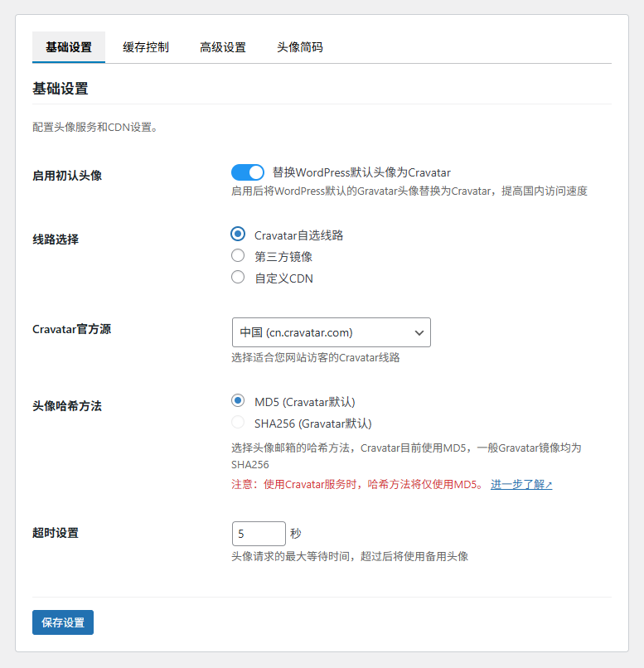The height and width of the screenshot is (668, 644).
Task: Choose SHA256 (Gravatar默认) hash method
Action: tap(238, 422)
